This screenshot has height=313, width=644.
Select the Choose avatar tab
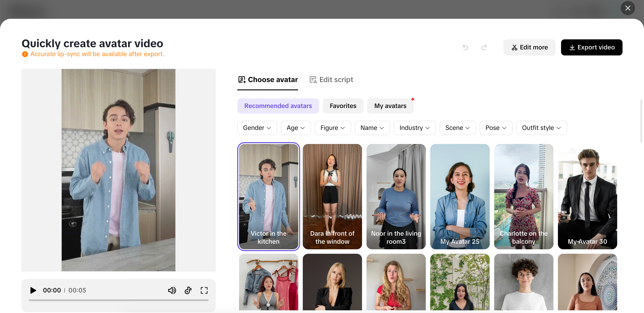pos(273,80)
